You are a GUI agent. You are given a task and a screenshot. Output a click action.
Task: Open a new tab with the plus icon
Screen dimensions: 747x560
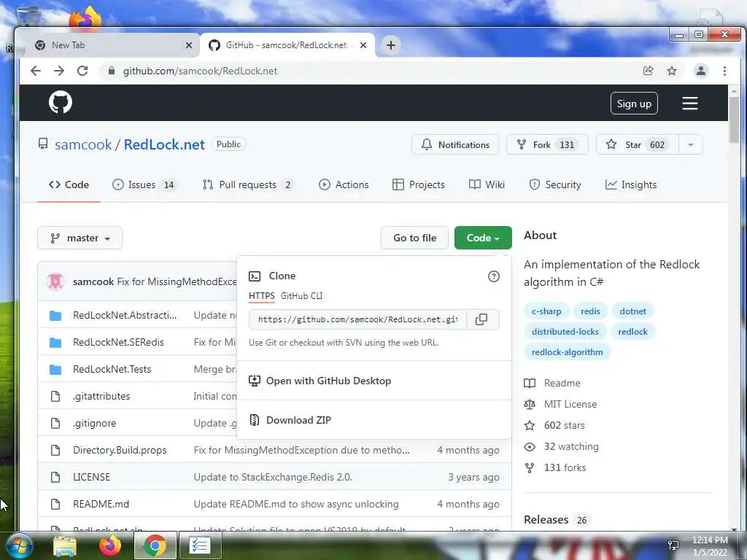(x=391, y=45)
